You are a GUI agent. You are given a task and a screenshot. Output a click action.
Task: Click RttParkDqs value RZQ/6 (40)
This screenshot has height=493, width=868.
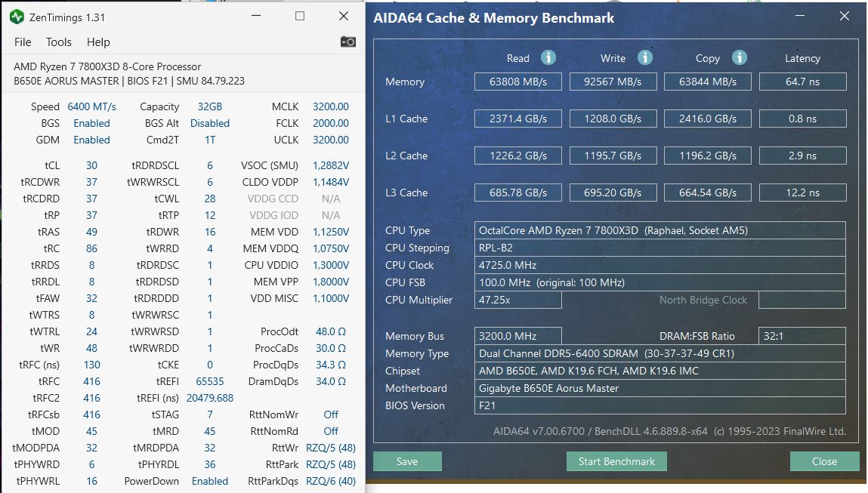(x=330, y=481)
